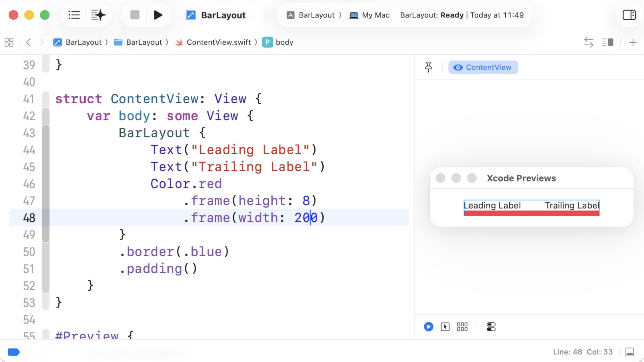Switch to selectable preview mode

click(445, 327)
